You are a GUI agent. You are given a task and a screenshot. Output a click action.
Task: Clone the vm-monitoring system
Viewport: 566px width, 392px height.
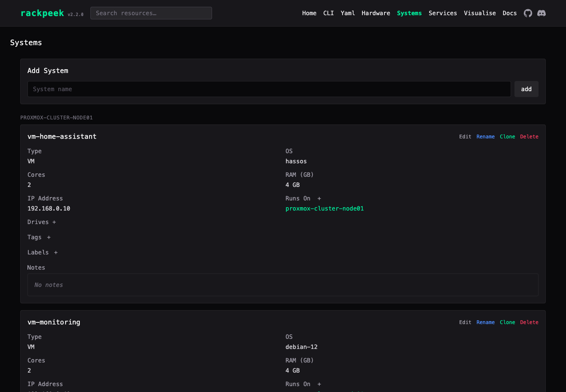coord(507,322)
